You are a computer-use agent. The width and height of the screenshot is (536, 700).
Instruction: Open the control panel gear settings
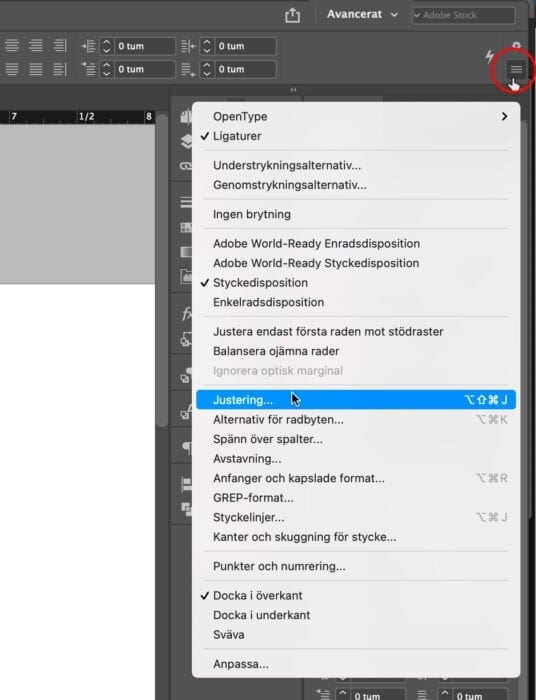(516, 46)
